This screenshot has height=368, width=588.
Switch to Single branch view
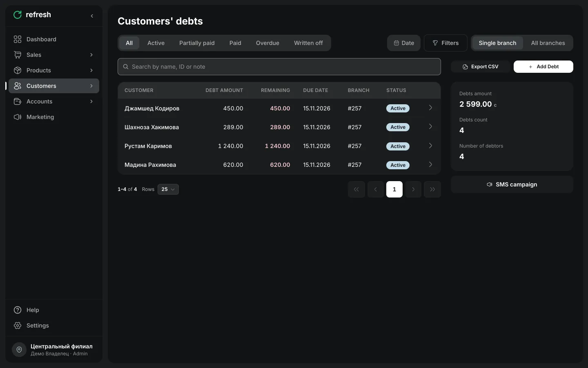pos(497,43)
